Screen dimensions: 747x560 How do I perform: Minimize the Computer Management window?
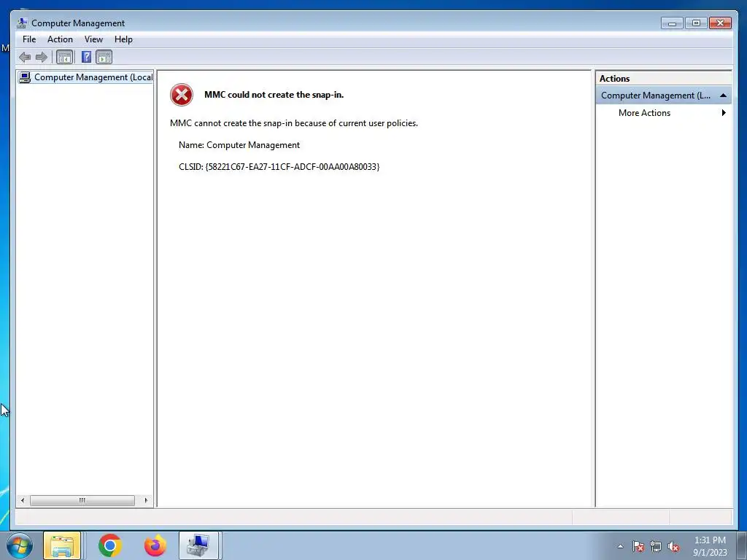tap(672, 23)
